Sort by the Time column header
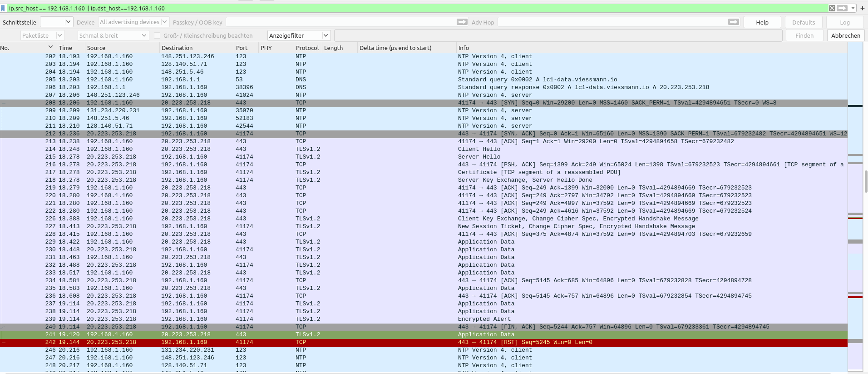The width and height of the screenshot is (868, 374). [71, 48]
